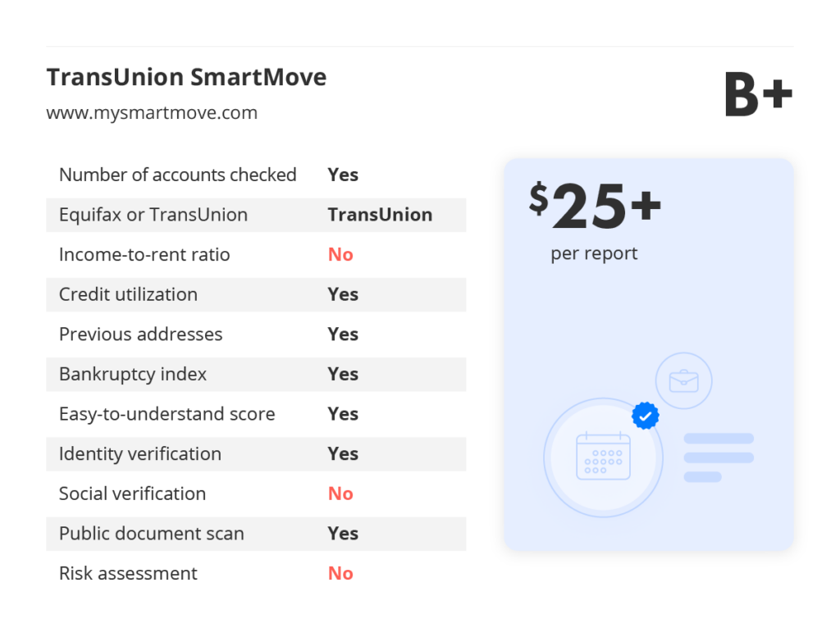Select the Number of accounts checked row
Screen dimensions: 840x637
point(256,175)
